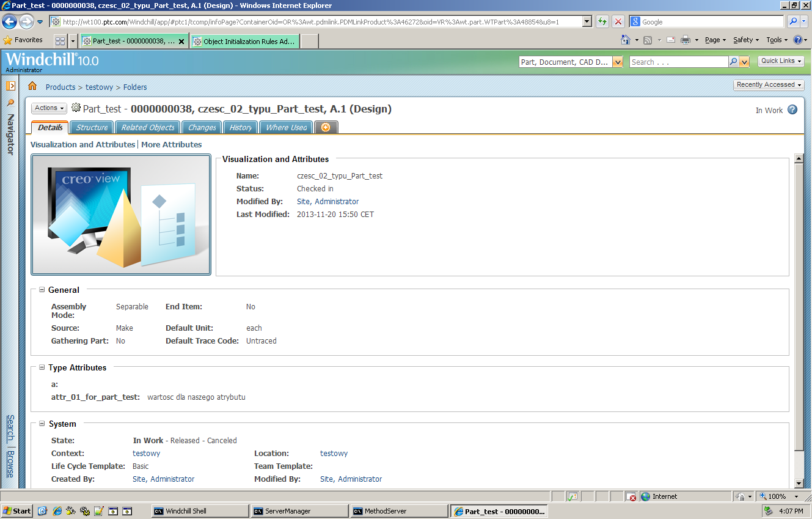Expand the address bar URL dropdown
Screen dimensions: 812x519
click(x=587, y=21)
